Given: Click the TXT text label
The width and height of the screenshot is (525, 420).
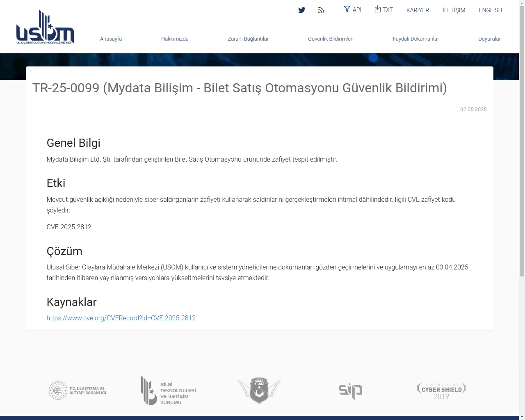Looking at the screenshot, I should (388, 10).
